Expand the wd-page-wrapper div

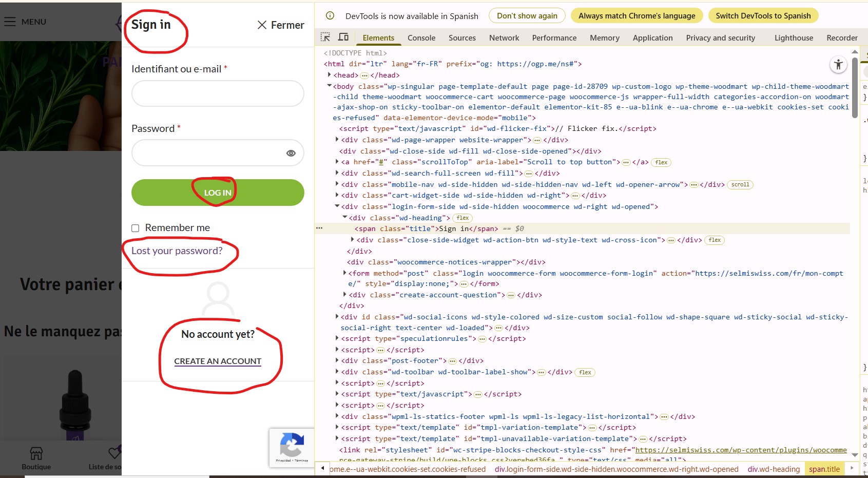point(337,139)
